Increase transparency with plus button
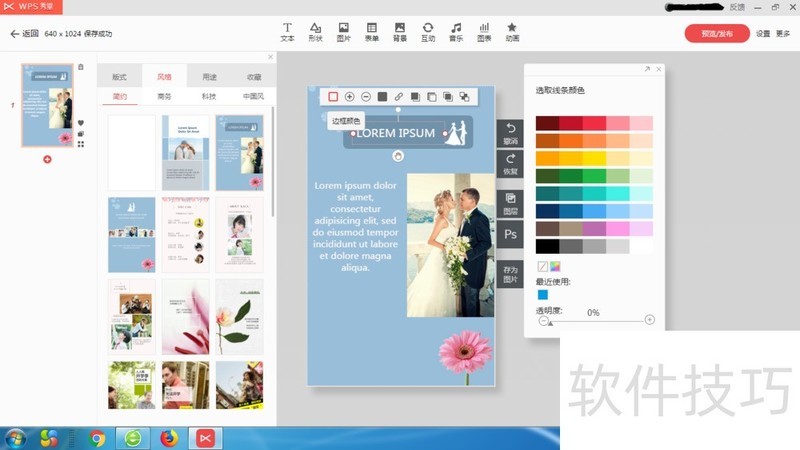 coord(649,319)
